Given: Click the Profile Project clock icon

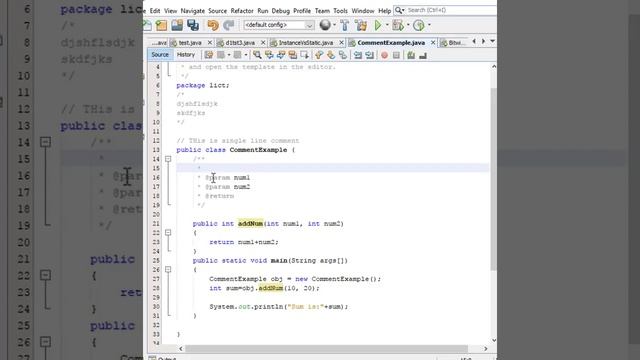Looking at the screenshot, I should [419, 25].
